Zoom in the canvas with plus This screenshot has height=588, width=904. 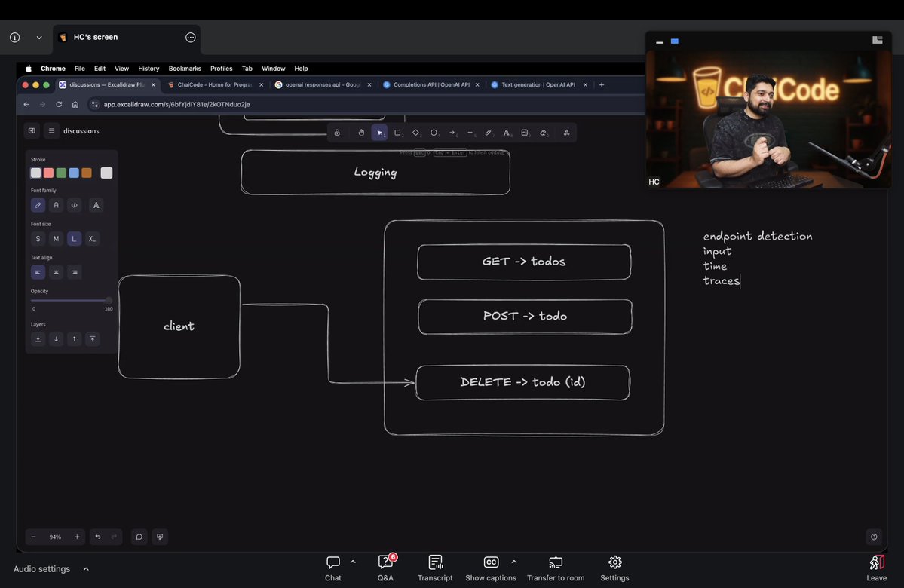click(x=77, y=537)
